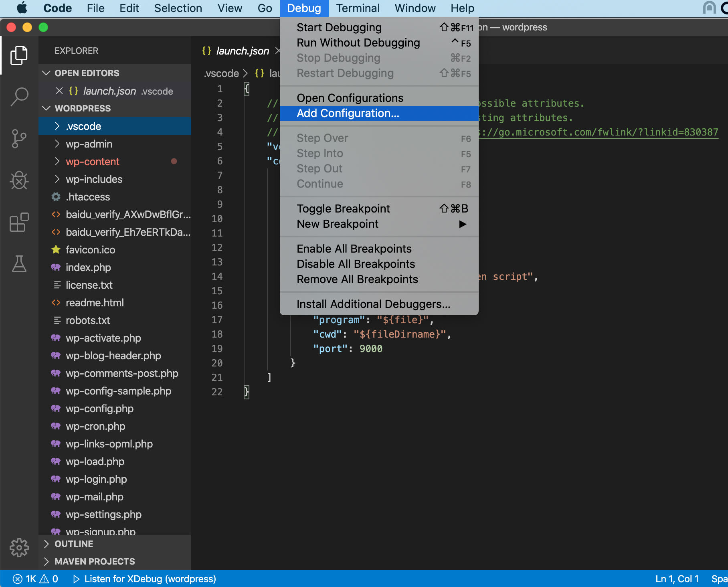Open the Terminal menu in menu bar
Screen dimensions: 728x587
358,8
